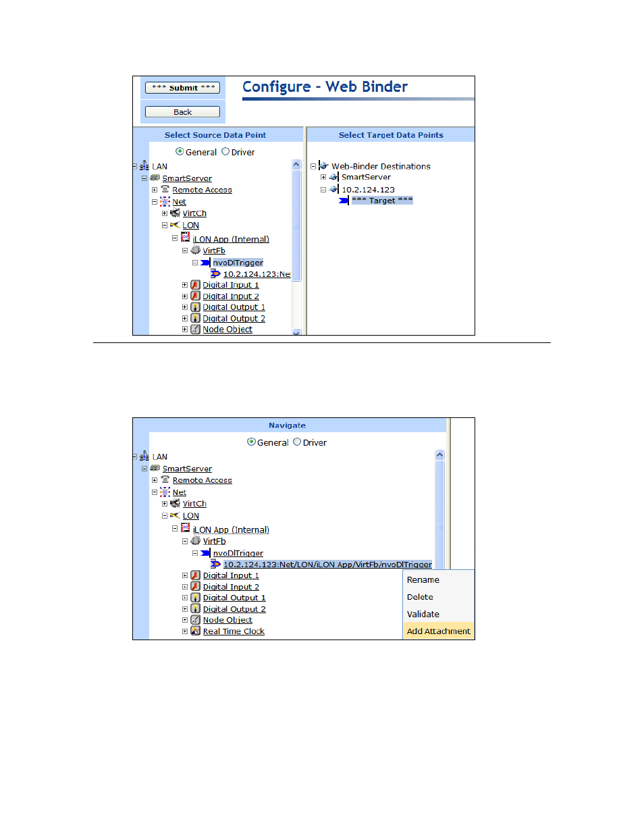Click iLON App device icon in source tree

(185, 238)
